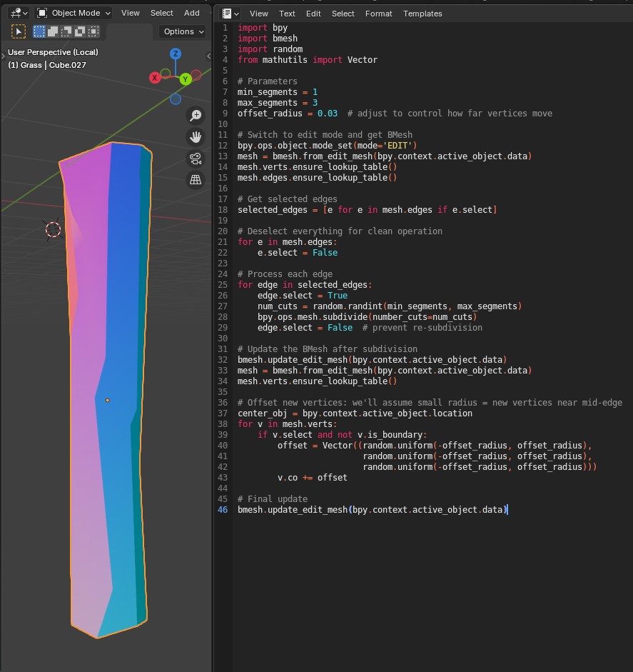Viewport: 633px width, 672px height.
Task: Click the X axis on navigation gizmo
Action: pos(155,78)
